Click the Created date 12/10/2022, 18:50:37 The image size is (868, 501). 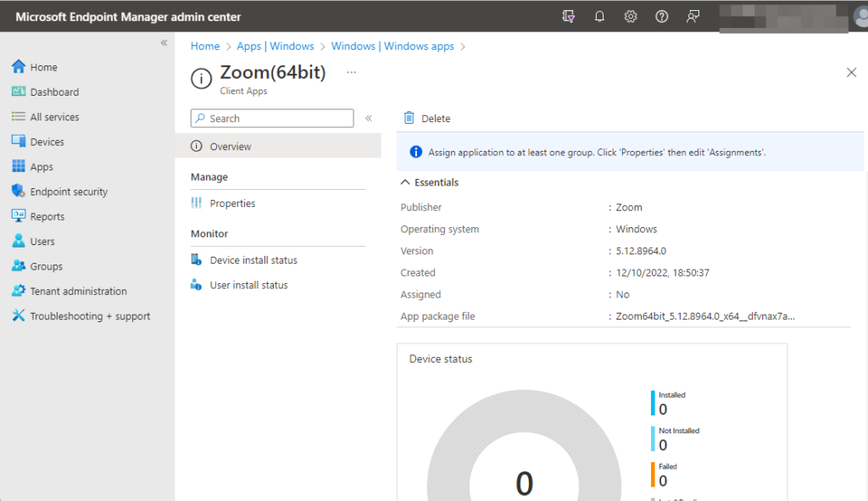click(x=663, y=272)
